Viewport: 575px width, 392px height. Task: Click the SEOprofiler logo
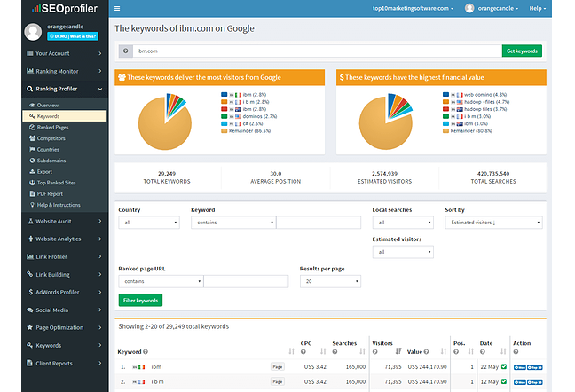click(65, 9)
